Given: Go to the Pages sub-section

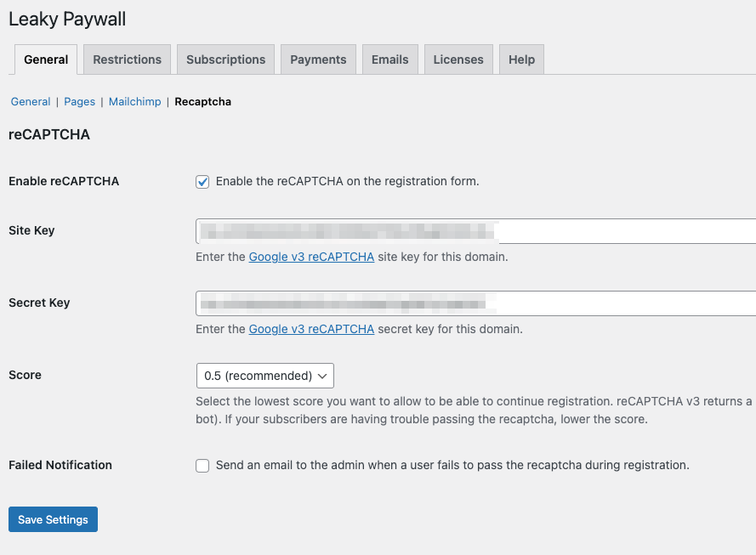Looking at the screenshot, I should [x=80, y=101].
